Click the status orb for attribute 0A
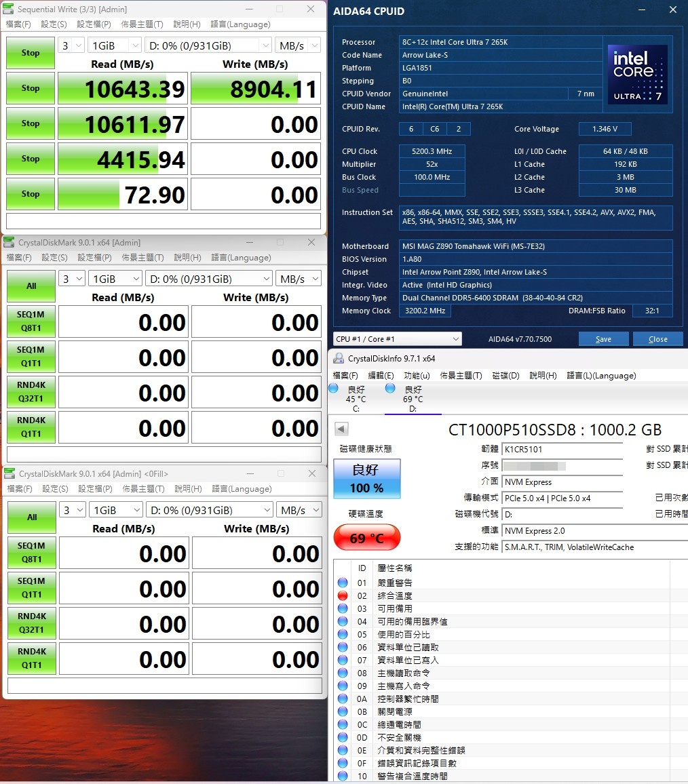Image resolution: width=688 pixels, height=784 pixels. pyautogui.click(x=343, y=699)
